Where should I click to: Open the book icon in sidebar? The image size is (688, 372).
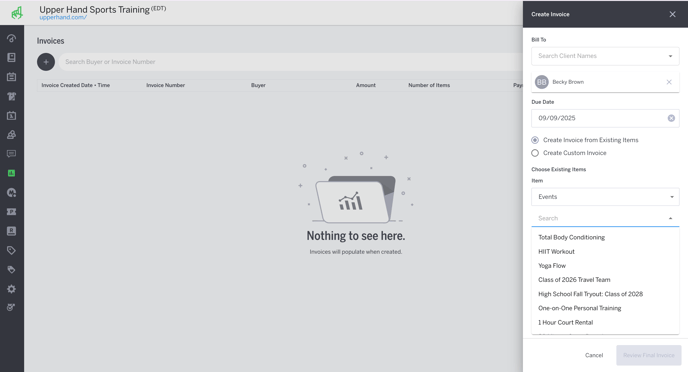pyautogui.click(x=12, y=57)
